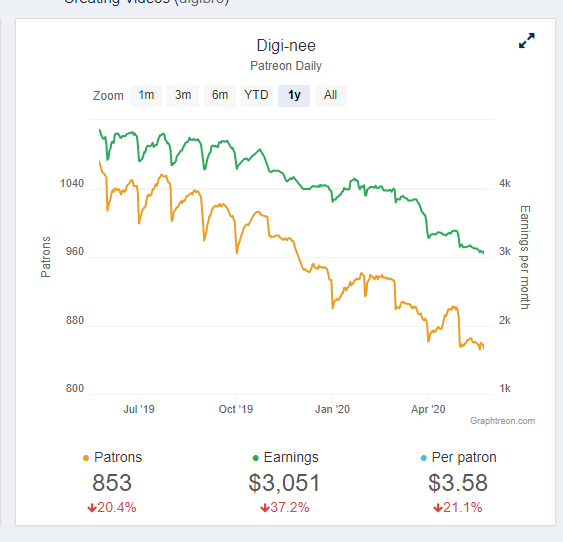The height and width of the screenshot is (542, 563).
Task: Click the 880 patrons axis label
Action: click(x=75, y=320)
